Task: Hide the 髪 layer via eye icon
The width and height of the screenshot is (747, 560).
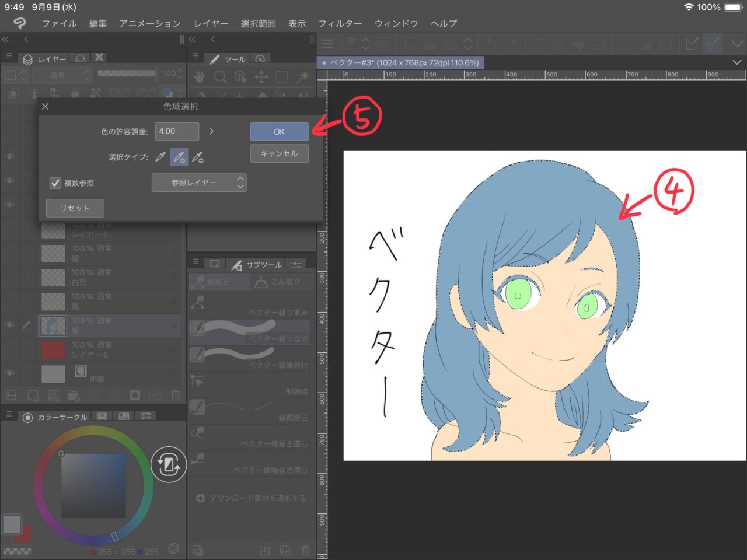Action: pyautogui.click(x=9, y=325)
